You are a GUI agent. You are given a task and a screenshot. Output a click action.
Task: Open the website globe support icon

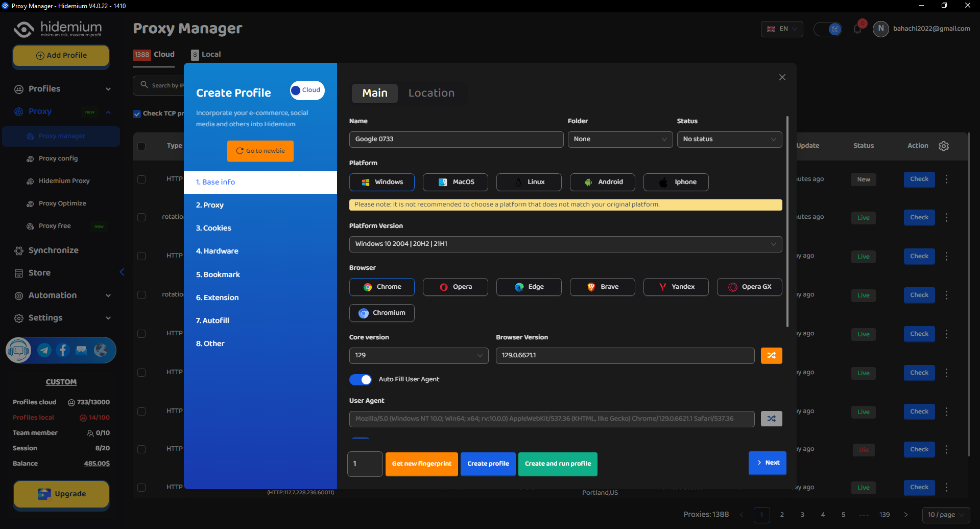coord(101,350)
